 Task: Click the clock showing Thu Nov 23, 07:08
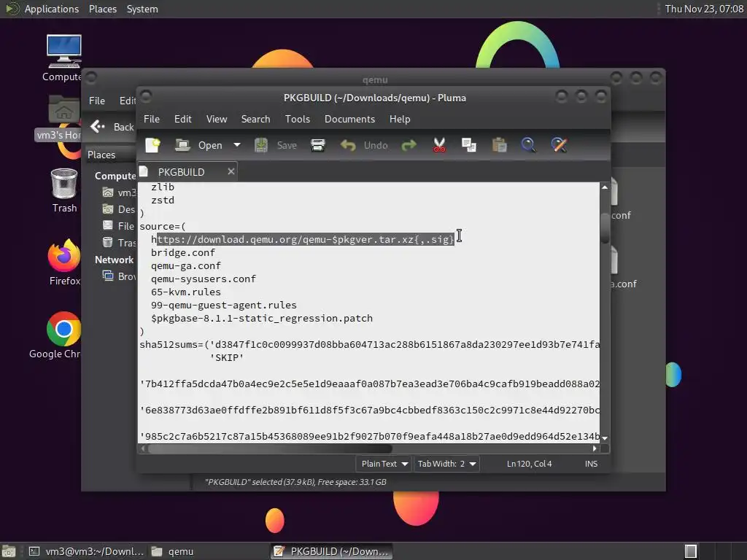point(704,9)
